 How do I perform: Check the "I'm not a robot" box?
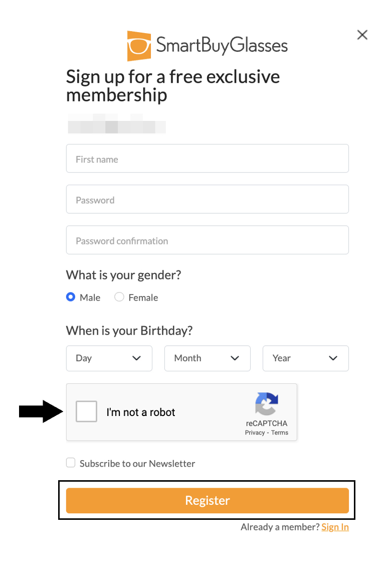coord(86,412)
